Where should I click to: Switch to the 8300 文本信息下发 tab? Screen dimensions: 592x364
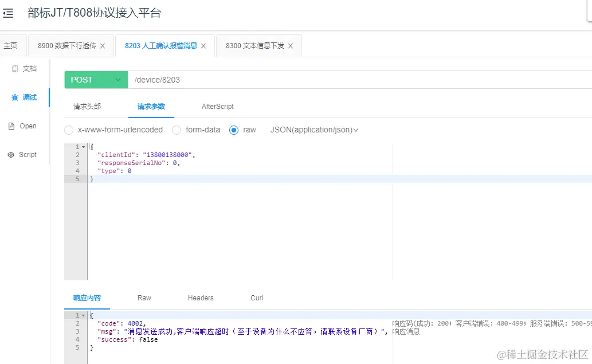[255, 46]
